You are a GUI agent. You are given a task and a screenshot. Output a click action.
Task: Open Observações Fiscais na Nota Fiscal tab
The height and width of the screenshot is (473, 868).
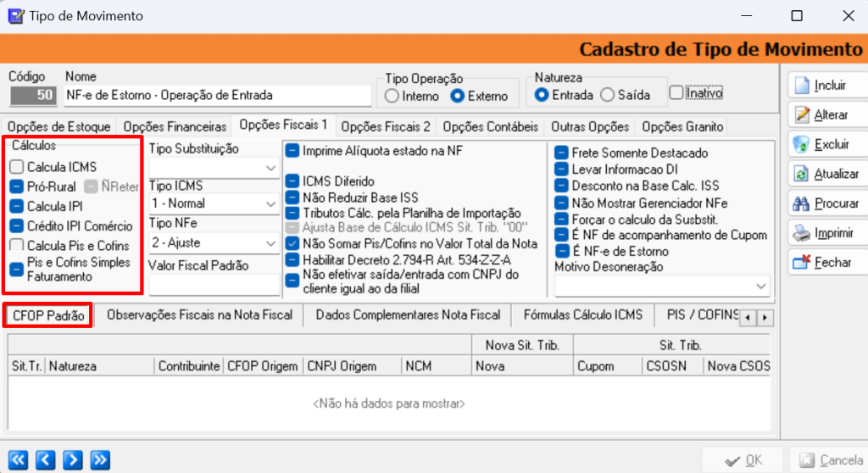click(199, 315)
